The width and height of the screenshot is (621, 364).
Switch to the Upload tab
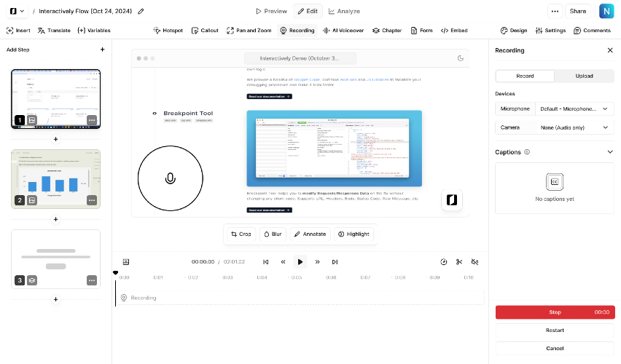(584, 76)
